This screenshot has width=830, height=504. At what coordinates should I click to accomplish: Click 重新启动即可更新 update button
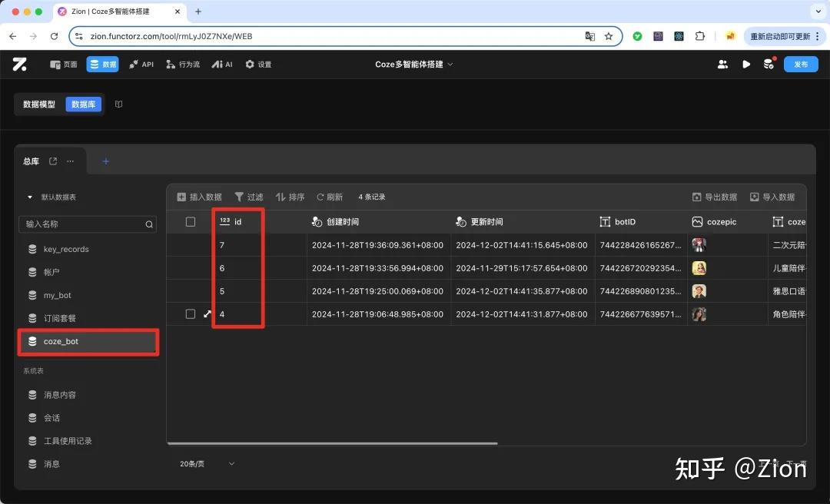(784, 36)
